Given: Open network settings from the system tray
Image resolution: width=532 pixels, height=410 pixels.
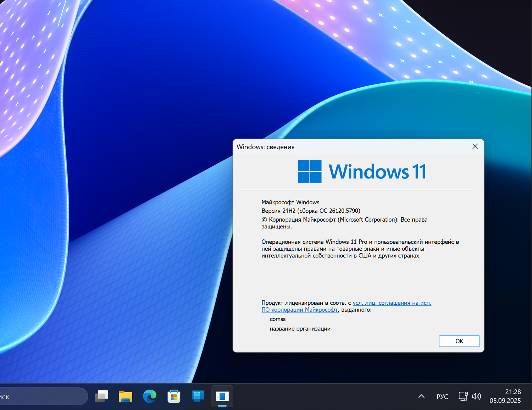Looking at the screenshot, I should pos(462,396).
